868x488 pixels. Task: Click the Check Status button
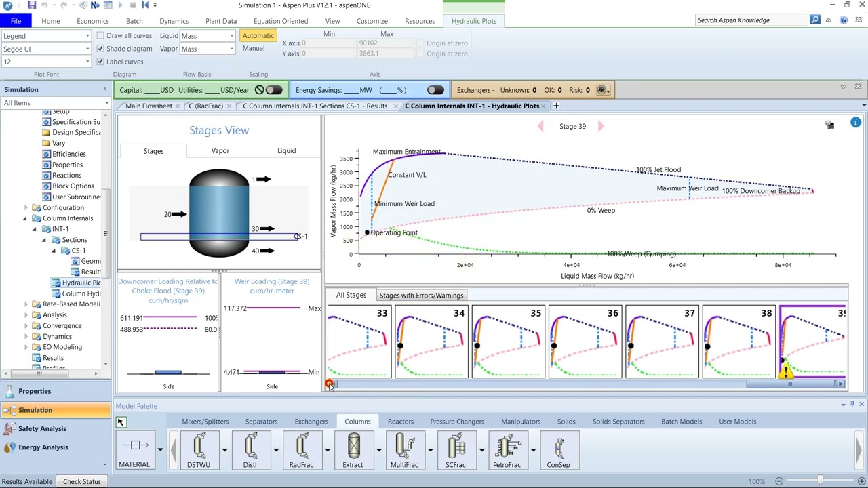[x=82, y=481]
